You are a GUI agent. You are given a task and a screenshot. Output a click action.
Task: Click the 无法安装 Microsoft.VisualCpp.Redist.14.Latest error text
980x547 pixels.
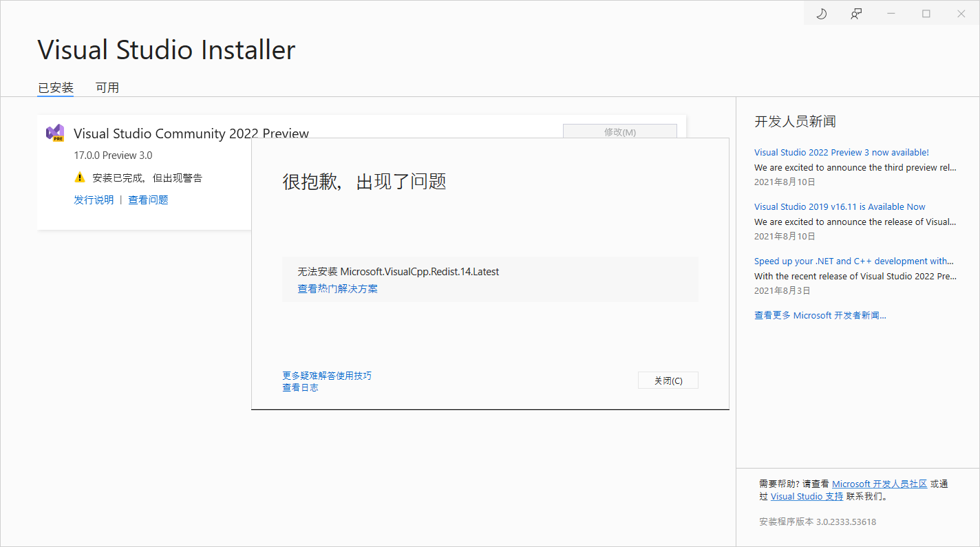[x=398, y=272]
